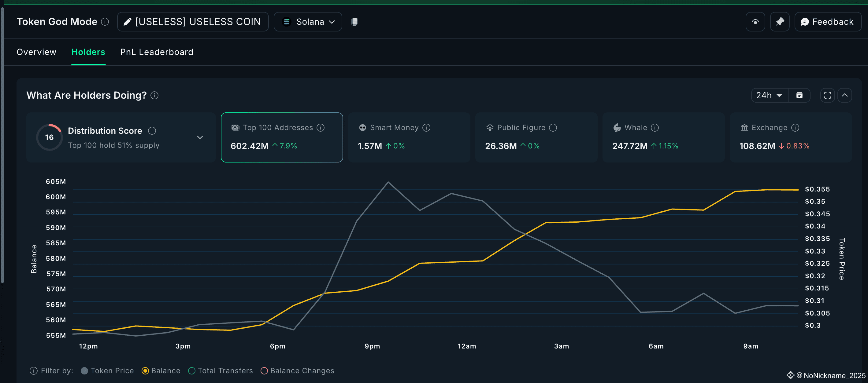This screenshot has width=868, height=383.
Task: Click info icon next to Whale
Action: click(x=655, y=128)
